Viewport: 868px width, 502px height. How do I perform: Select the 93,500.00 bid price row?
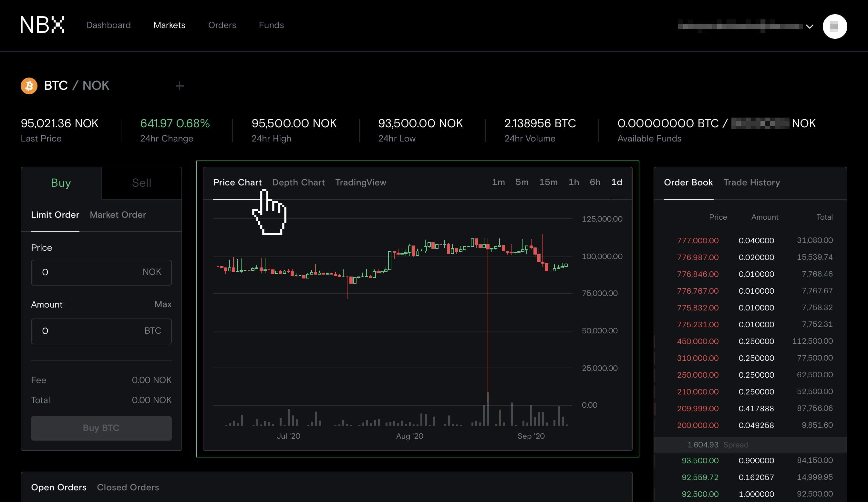[700, 460]
